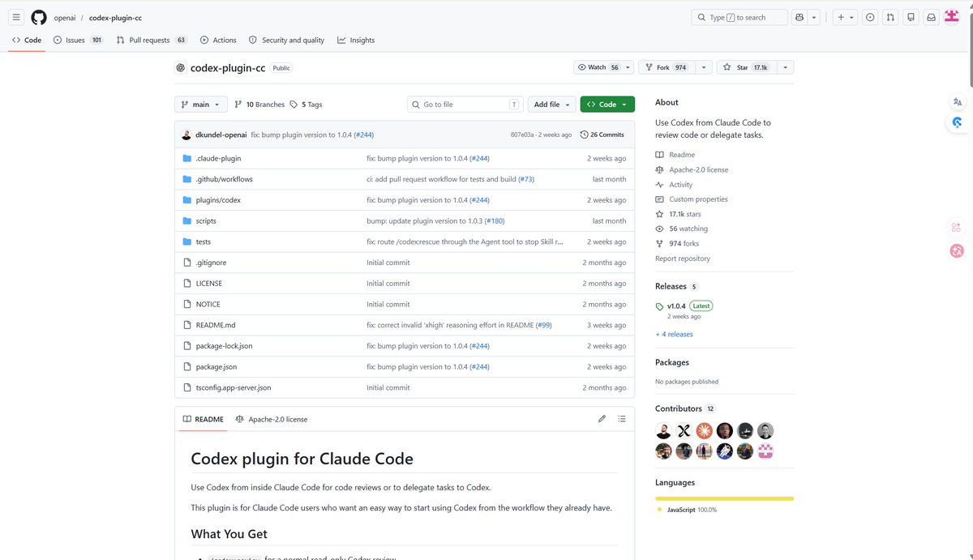973x560 pixels.
Task: Open the repositories icon in top header
Action: click(x=911, y=17)
